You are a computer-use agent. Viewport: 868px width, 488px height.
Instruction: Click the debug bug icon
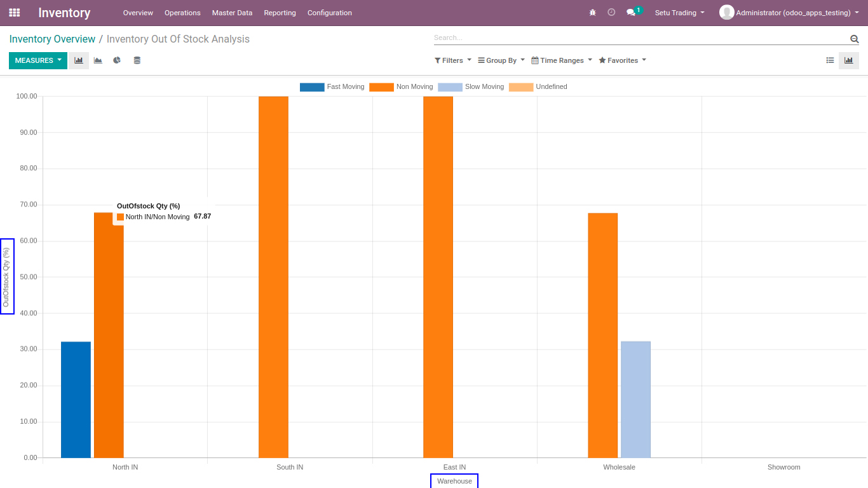(593, 13)
